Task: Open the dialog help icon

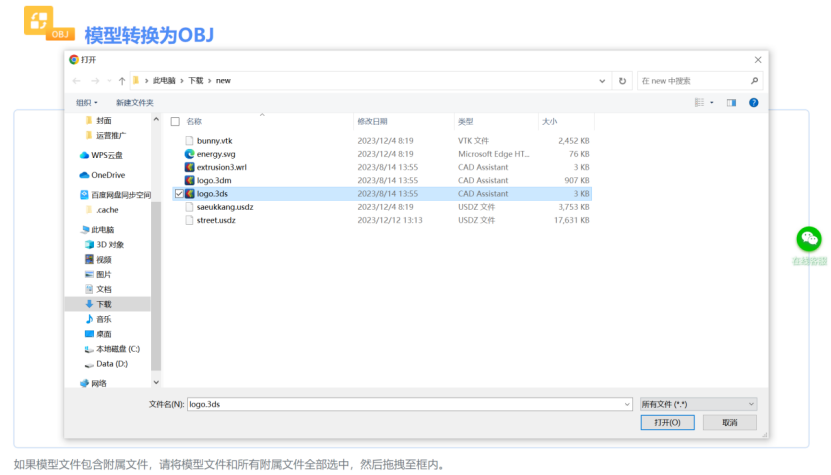Action: point(754,102)
